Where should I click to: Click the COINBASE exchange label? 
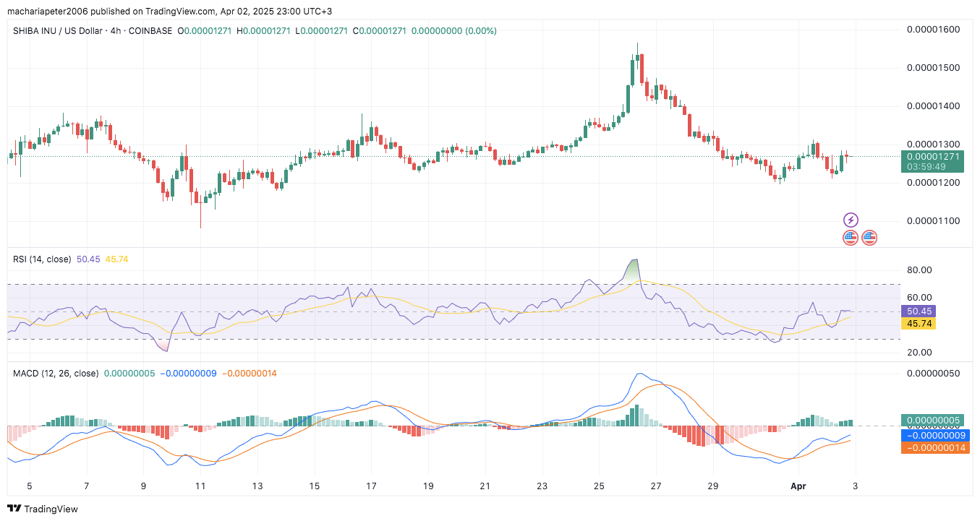[x=153, y=31]
